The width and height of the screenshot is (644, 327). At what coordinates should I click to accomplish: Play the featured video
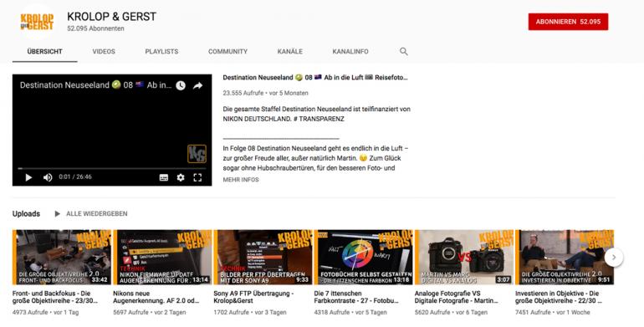pyautogui.click(x=28, y=177)
